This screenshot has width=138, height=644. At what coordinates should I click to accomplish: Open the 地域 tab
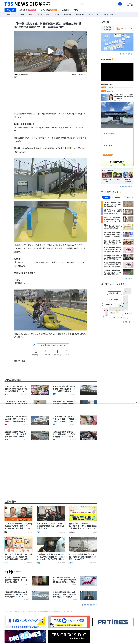[76, 10]
